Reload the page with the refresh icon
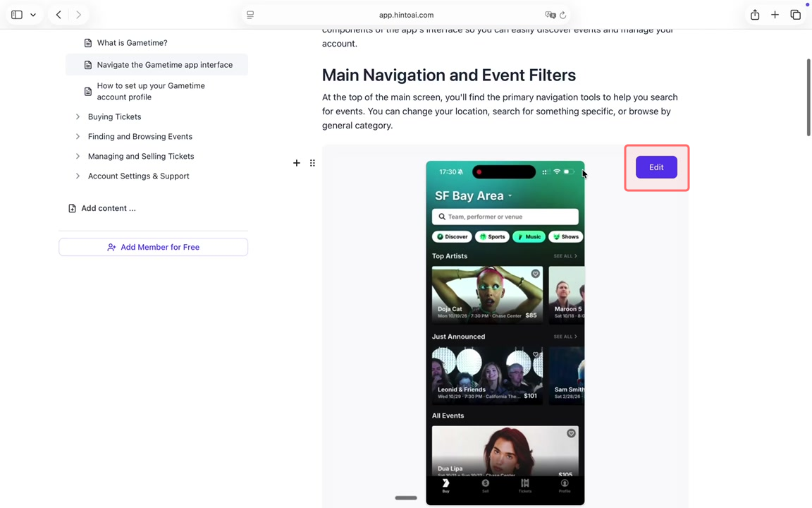Image resolution: width=812 pixels, height=508 pixels. 562,15
